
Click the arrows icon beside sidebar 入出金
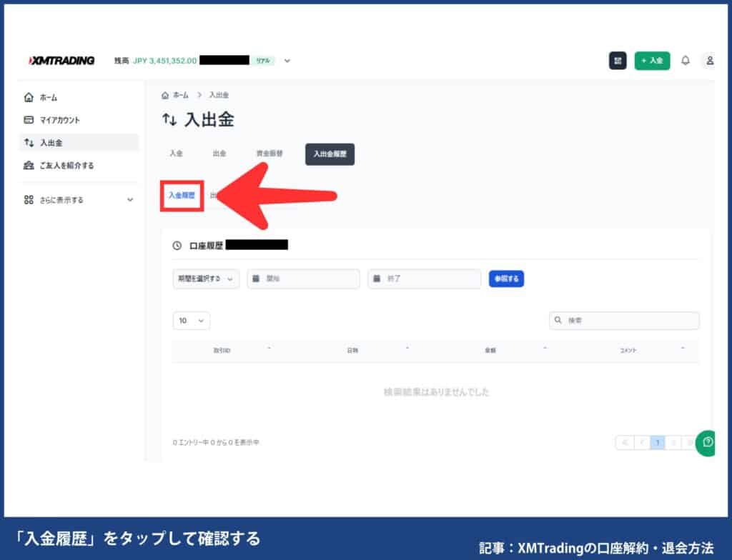coord(29,143)
